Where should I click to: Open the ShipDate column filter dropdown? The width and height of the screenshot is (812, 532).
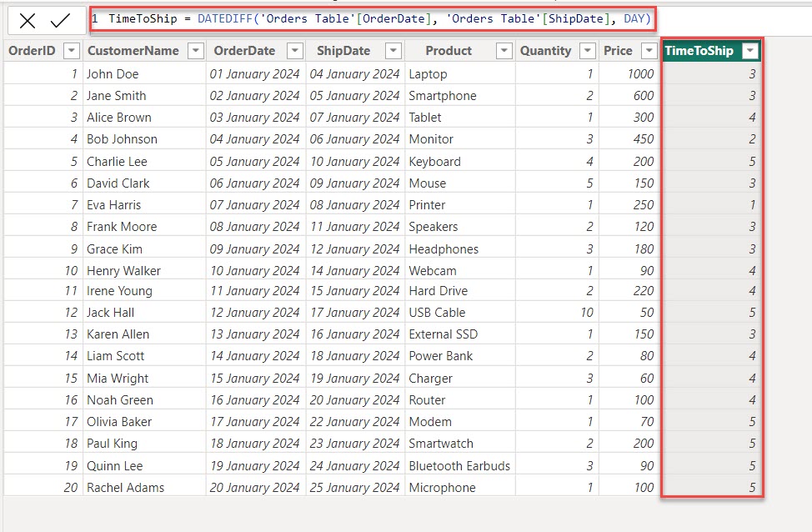click(393, 51)
